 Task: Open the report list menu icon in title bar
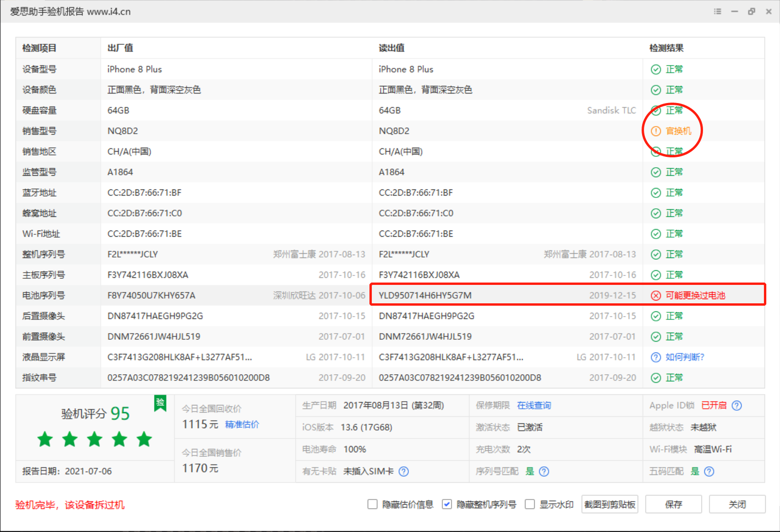pyautogui.click(x=717, y=11)
